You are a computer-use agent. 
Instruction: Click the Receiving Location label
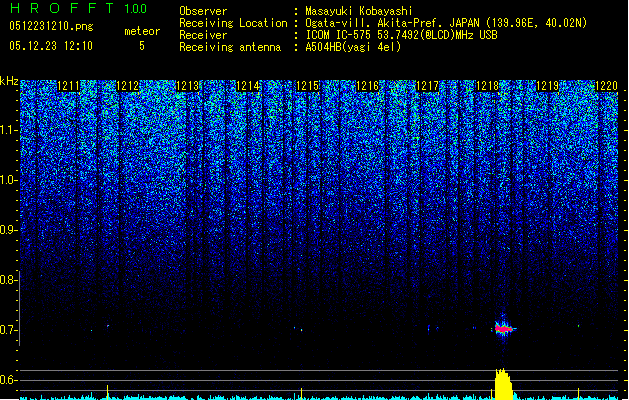pos(233,23)
